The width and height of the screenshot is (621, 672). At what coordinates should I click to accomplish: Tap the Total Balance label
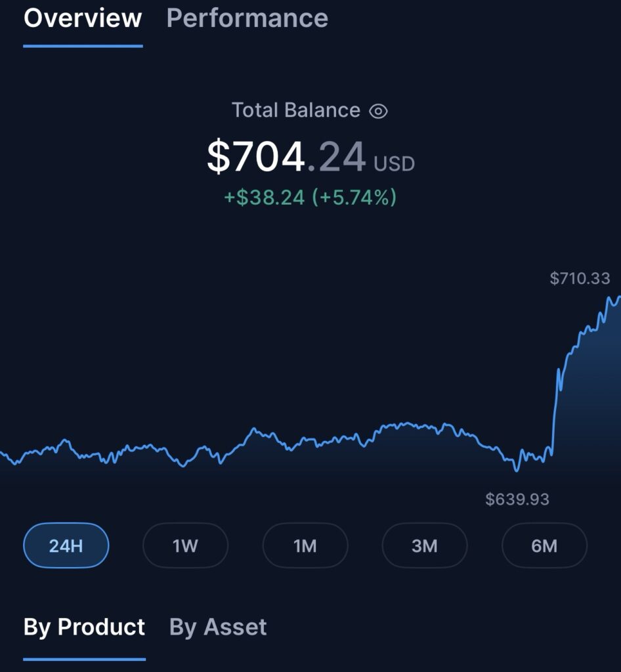pyautogui.click(x=296, y=110)
